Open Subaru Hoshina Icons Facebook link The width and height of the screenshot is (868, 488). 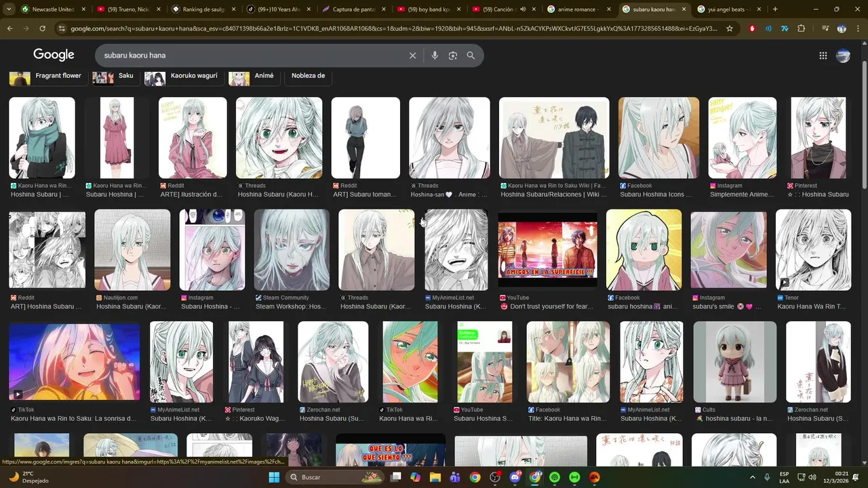click(x=656, y=195)
